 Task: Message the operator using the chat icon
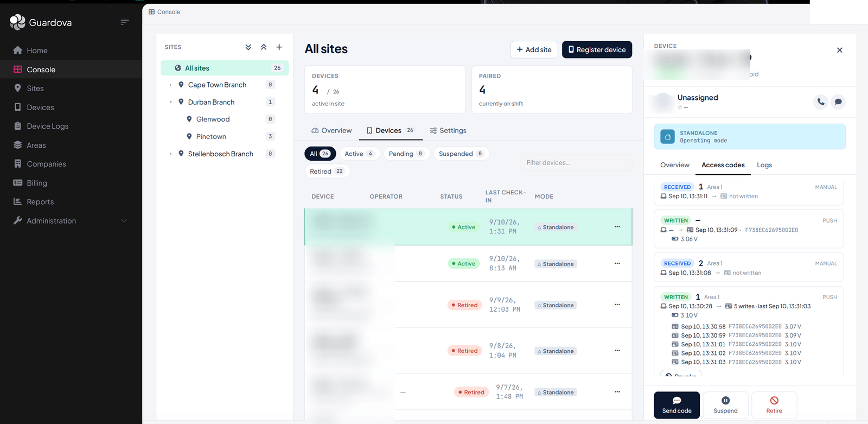click(x=838, y=102)
